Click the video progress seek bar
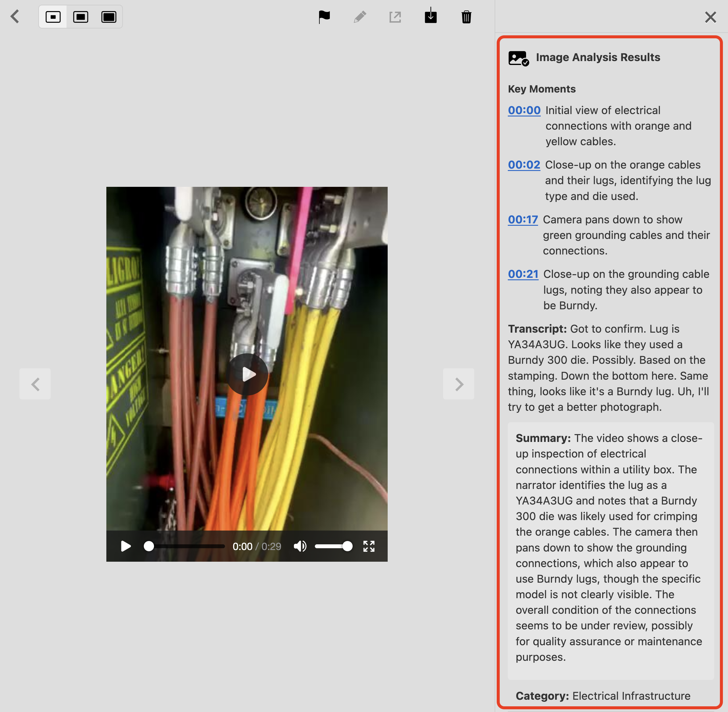This screenshot has width=728, height=712. click(x=187, y=546)
